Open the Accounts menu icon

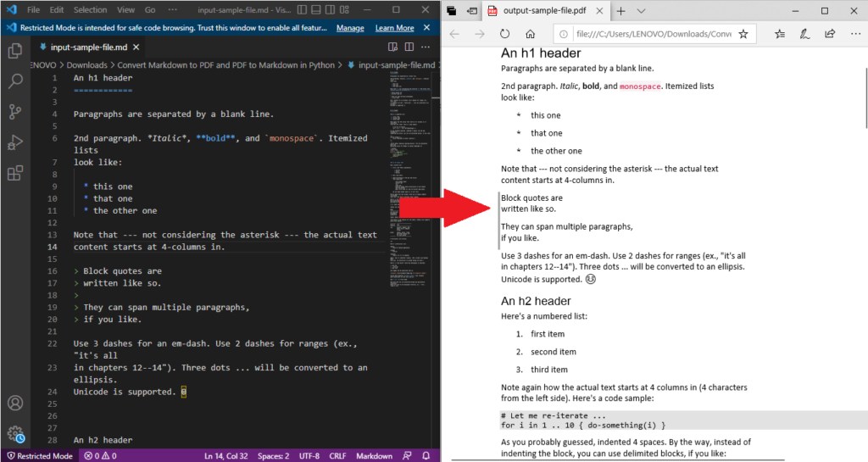point(15,404)
